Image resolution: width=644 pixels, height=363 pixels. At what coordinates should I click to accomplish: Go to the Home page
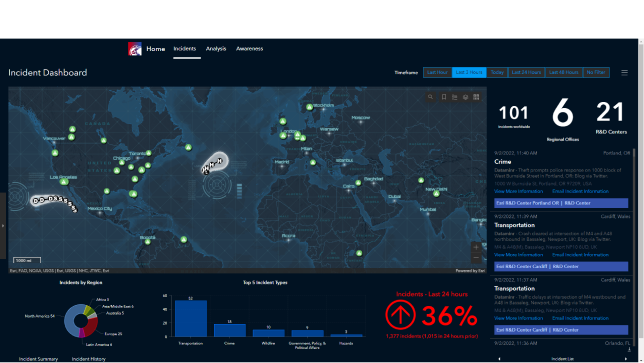[x=156, y=49]
